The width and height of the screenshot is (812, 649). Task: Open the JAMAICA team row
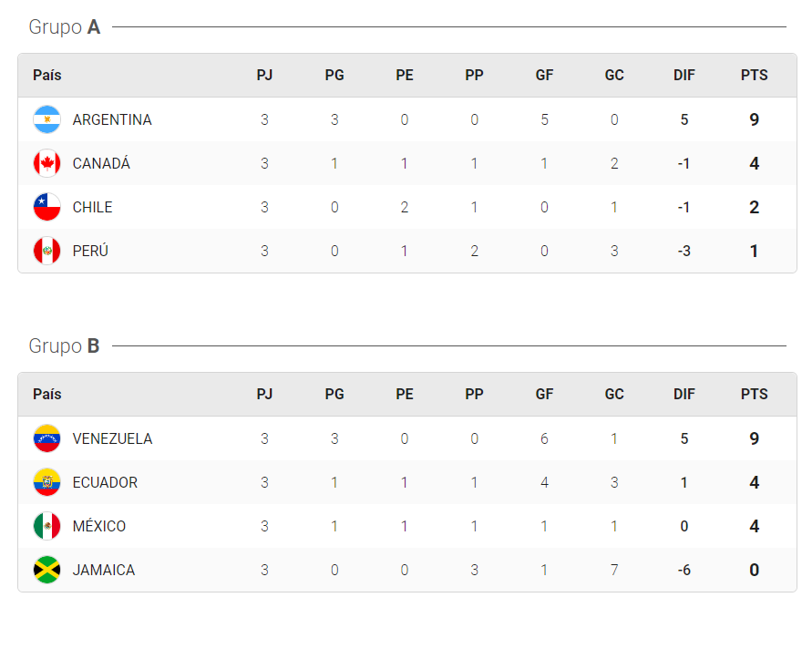(407, 570)
